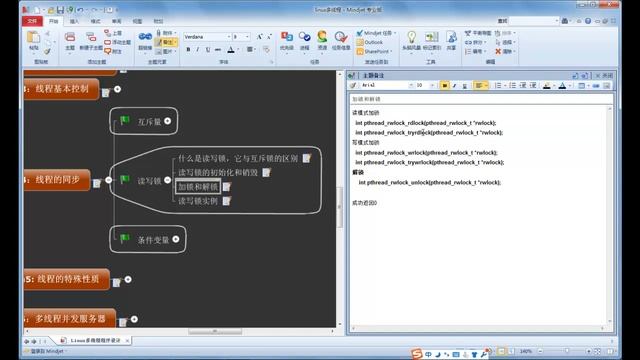The width and height of the screenshot is (640, 360).
Task: Click the shrink font size icon
Action: pos(269,37)
